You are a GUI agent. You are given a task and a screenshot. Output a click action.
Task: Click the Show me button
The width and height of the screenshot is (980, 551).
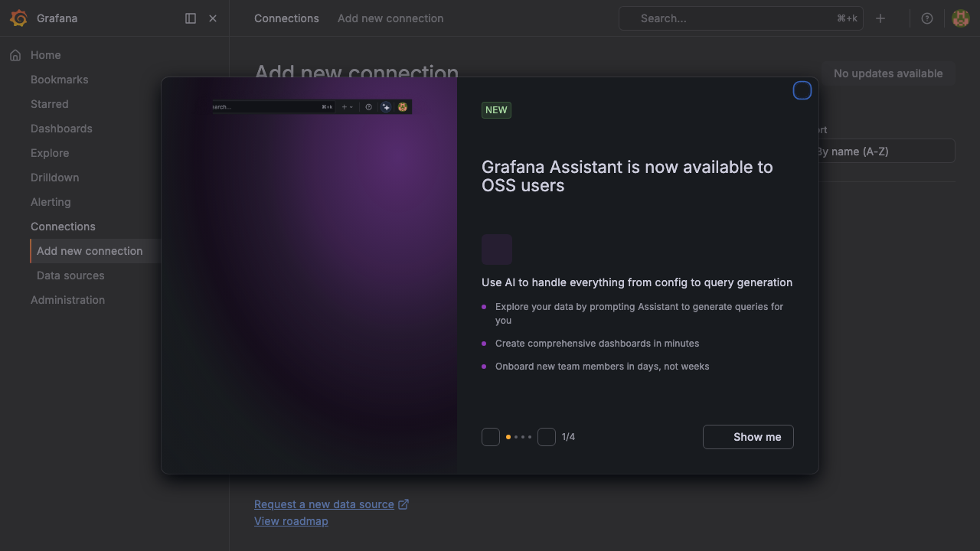coord(748,437)
